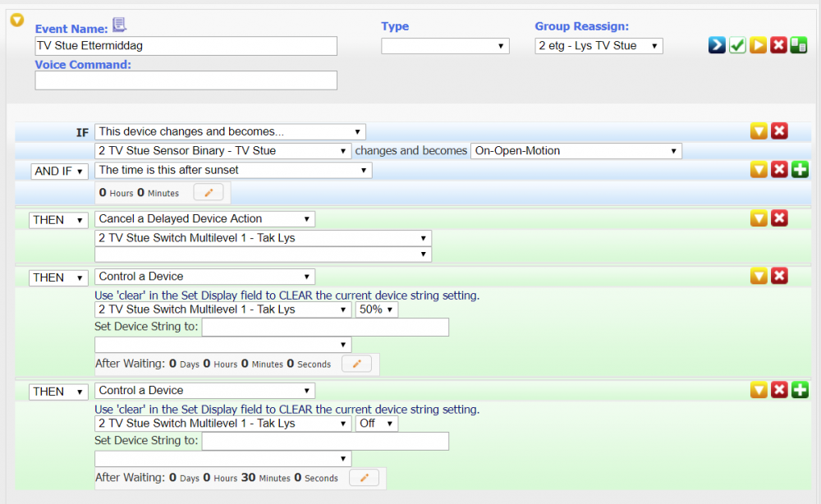Viewport: 821px width, 504px height.
Task: Edit the 30 minutes After Waiting delay
Action: (x=364, y=478)
